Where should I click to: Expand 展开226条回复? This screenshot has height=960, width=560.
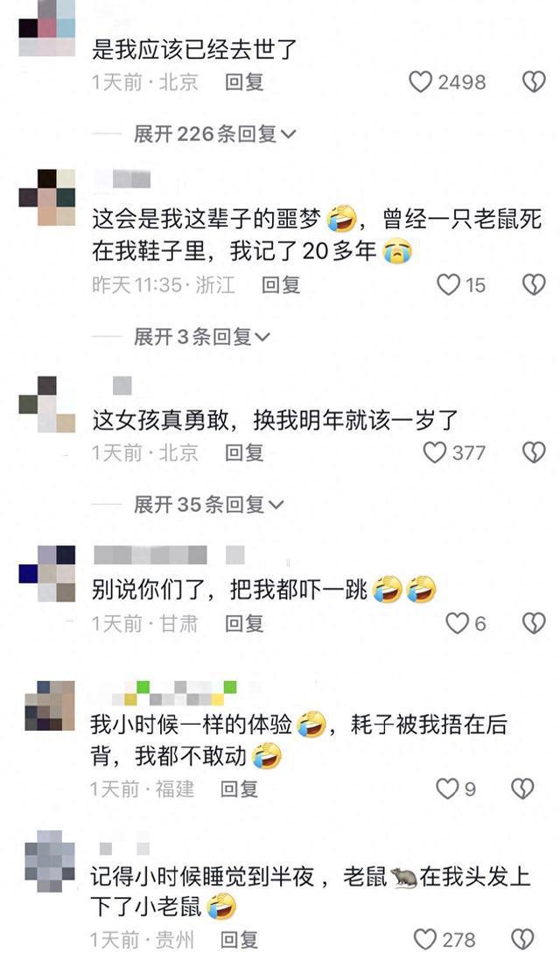(214, 134)
